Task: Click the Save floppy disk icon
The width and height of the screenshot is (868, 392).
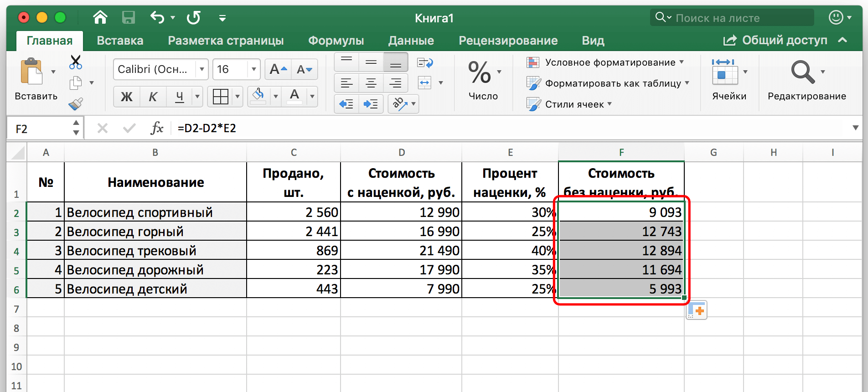Action: 129,18
